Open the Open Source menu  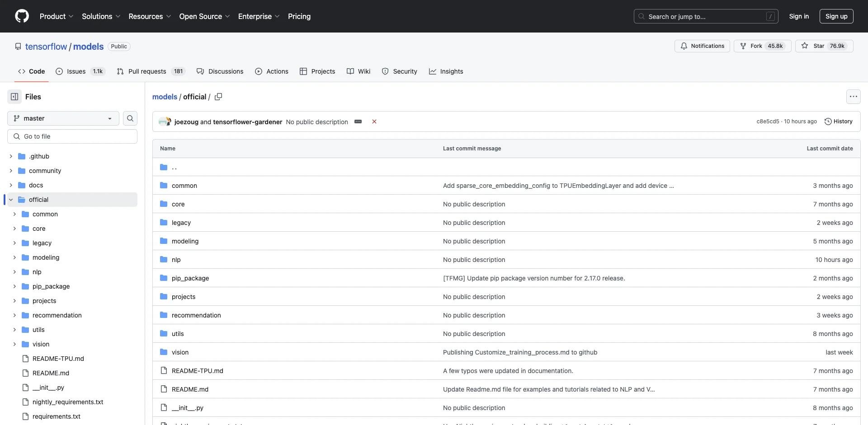coord(204,16)
